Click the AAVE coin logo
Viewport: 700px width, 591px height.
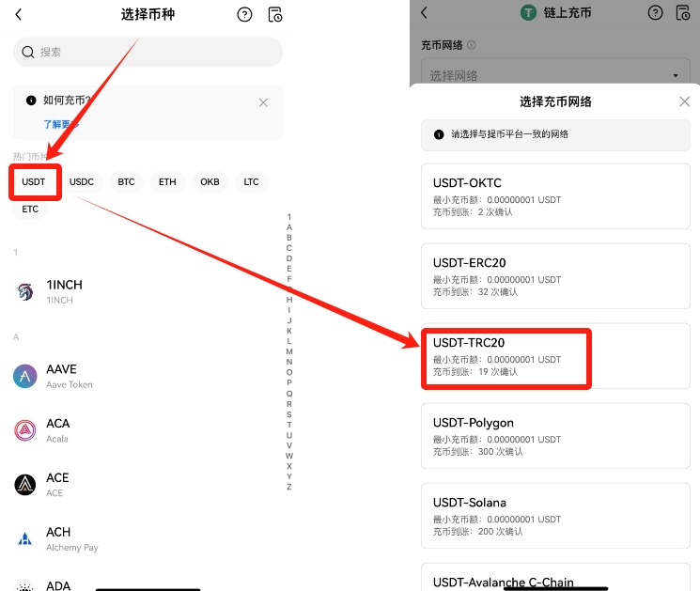pos(25,376)
